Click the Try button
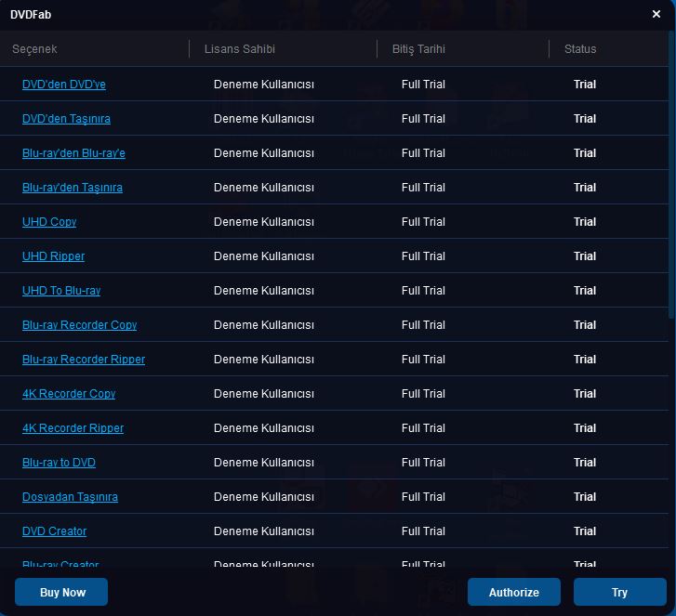The width and height of the screenshot is (676, 616). (620, 593)
